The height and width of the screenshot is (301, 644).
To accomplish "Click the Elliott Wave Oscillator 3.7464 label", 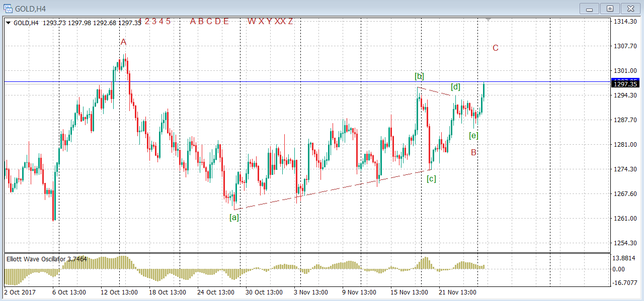I will click(47, 259).
